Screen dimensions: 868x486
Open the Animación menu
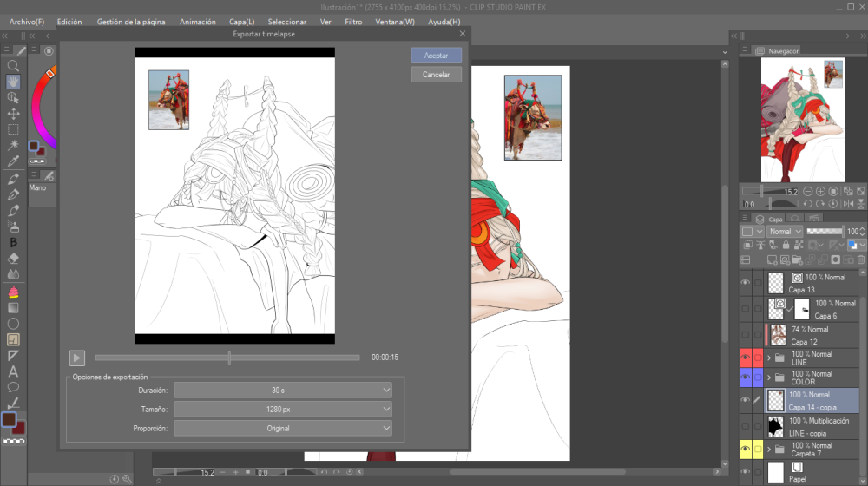[198, 22]
